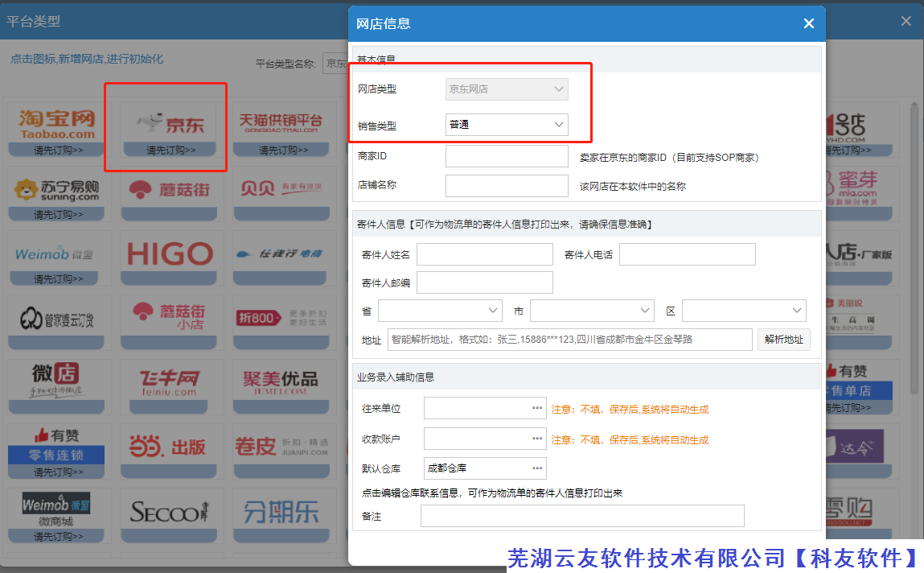Screen dimensions: 924x573
Task: Click 请先订购>> under 有赞零售连锁
Action: pos(58,472)
